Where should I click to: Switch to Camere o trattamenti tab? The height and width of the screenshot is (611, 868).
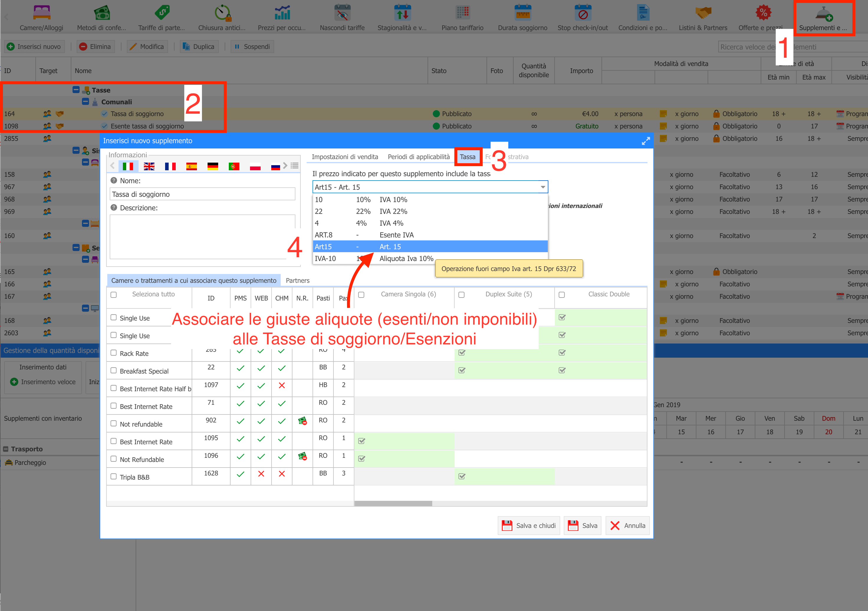[x=194, y=280]
